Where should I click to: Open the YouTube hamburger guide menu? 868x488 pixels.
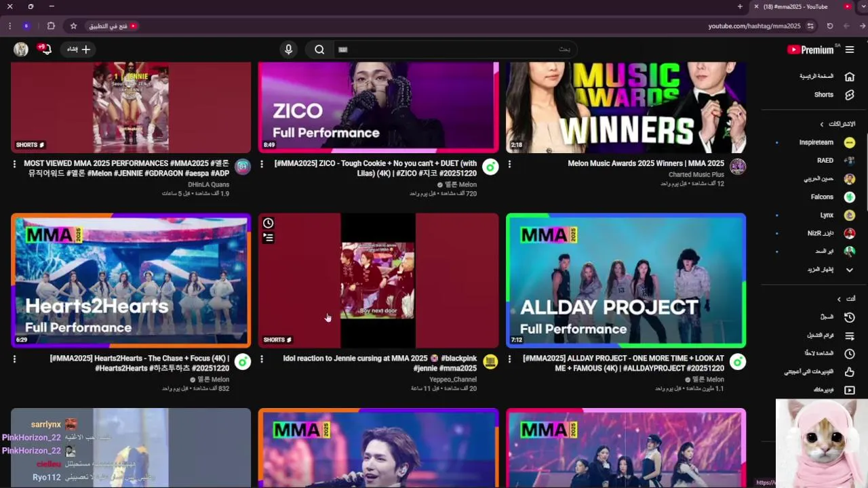pyautogui.click(x=850, y=49)
